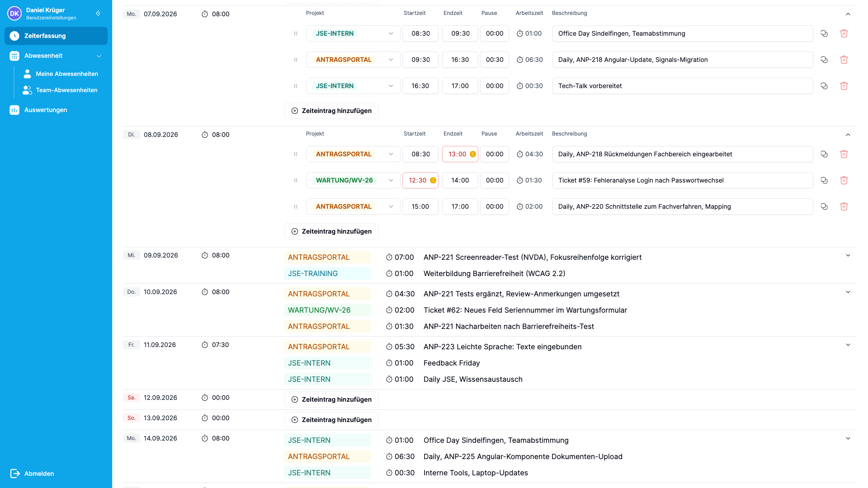Open the project dropdown of the Office Day entry
Screen dimensions: 868x488
pyautogui.click(x=354, y=33)
